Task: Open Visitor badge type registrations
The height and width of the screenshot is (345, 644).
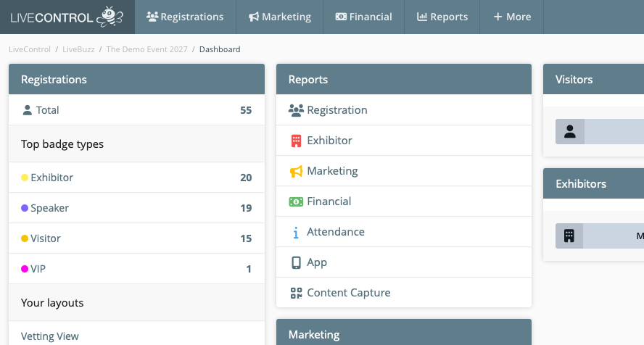Action: point(136,238)
